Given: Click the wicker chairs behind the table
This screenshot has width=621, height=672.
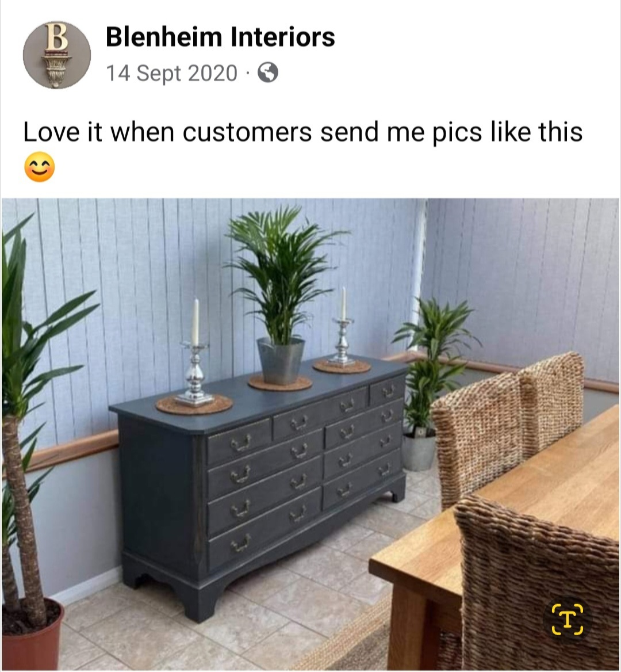Looking at the screenshot, I should pyautogui.click(x=508, y=424).
